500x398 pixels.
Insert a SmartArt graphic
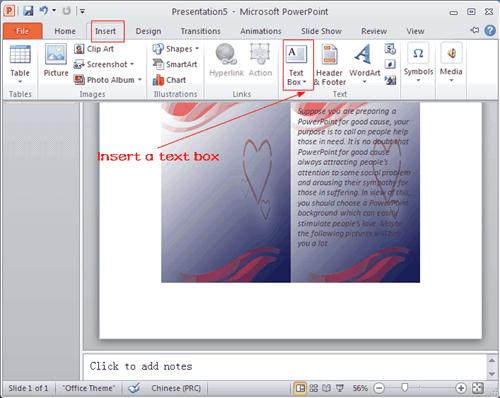click(x=175, y=64)
